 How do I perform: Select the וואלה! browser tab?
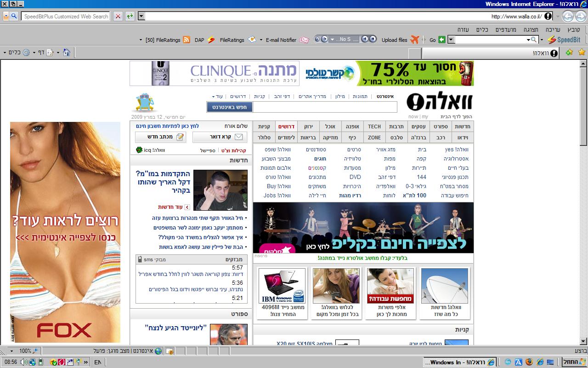pyautogui.click(x=490, y=53)
